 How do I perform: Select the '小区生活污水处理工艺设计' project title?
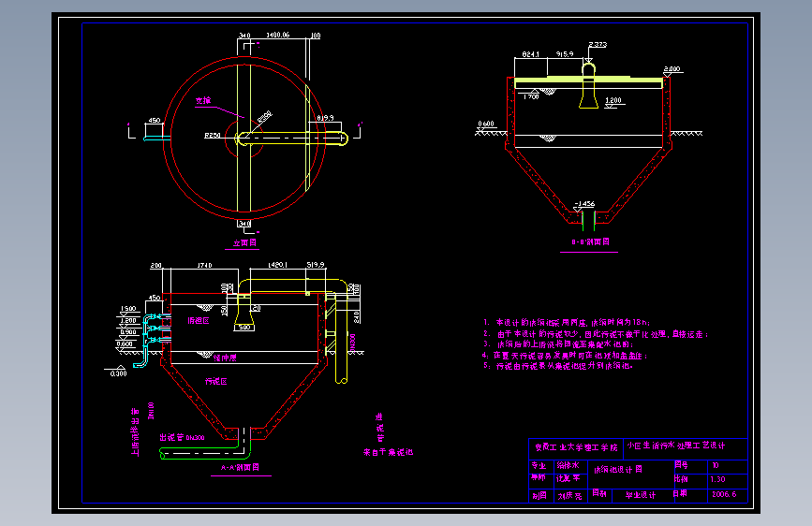pyautogui.click(x=676, y=446)
